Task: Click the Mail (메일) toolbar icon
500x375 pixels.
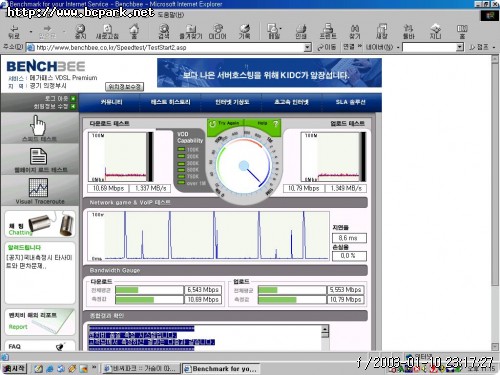Action: (273, 32)
